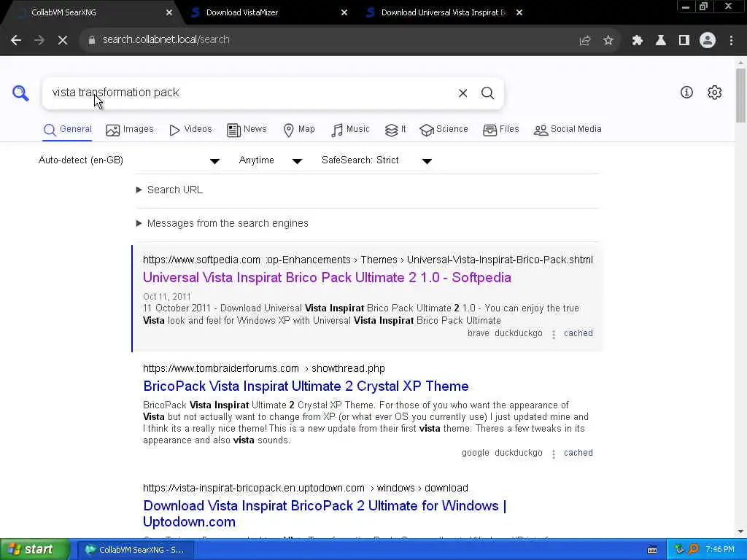Click the share page icon
Screen dimensions: 747x560
coord(584,41)
